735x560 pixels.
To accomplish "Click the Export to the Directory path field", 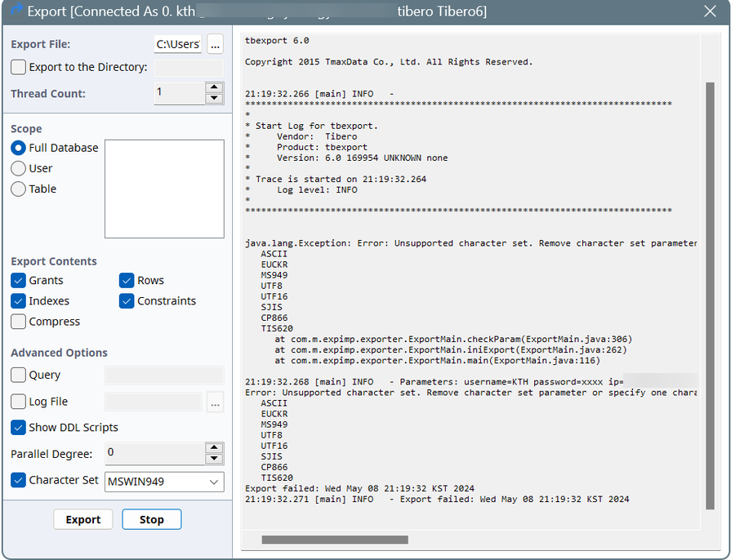I will click(x=189, y=68).
